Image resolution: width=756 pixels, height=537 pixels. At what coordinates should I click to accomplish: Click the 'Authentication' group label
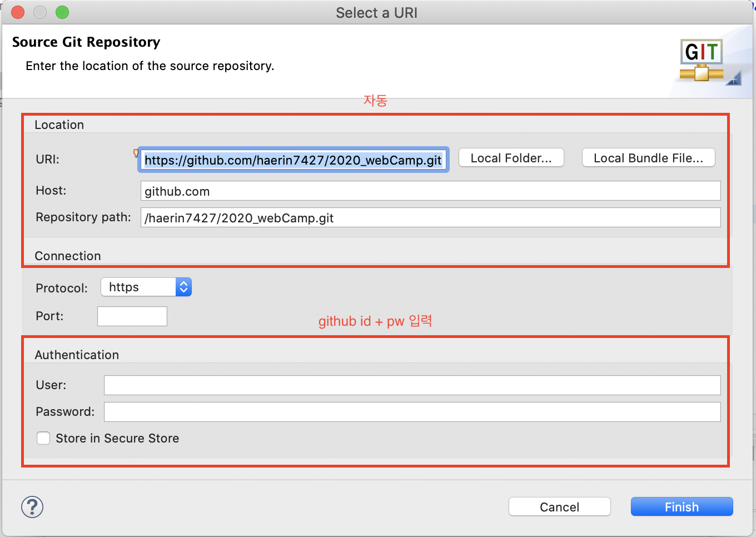click(77, 355)
